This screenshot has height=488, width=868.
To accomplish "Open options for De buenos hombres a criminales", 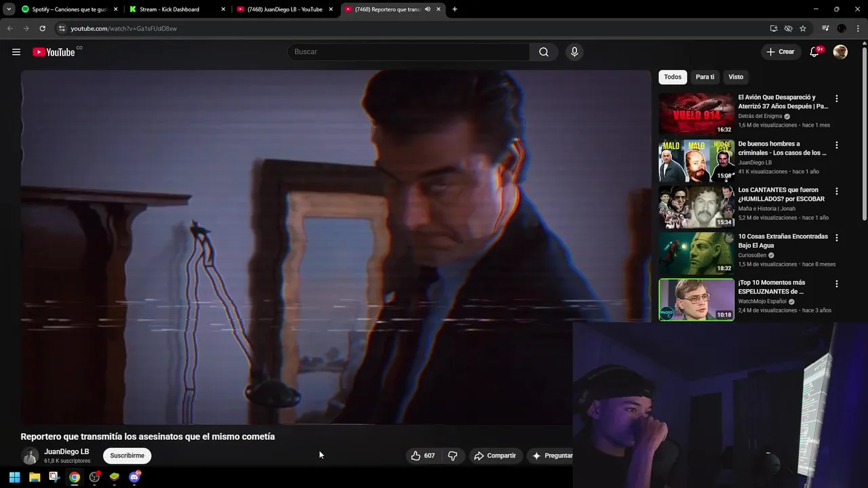I will coord(836,145).
